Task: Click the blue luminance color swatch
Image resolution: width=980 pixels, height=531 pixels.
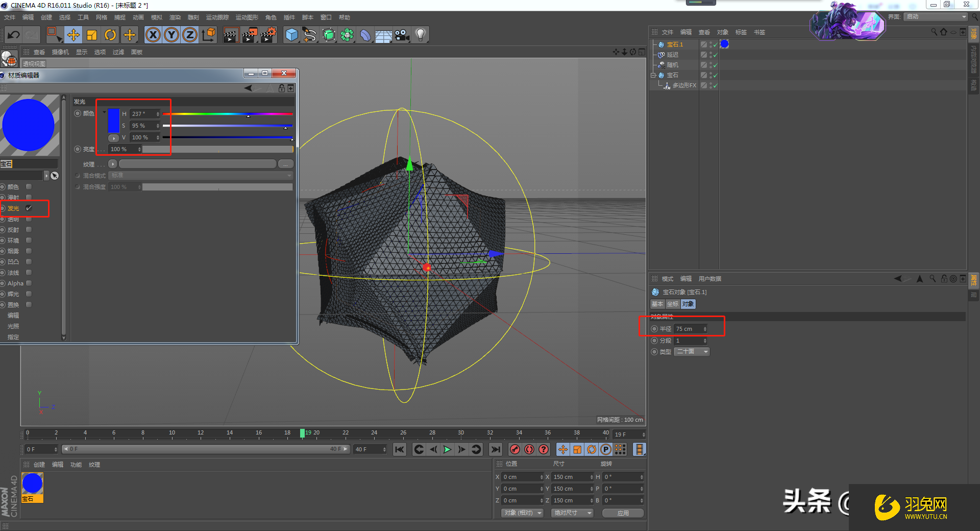Action: click(x=114, y=120)
